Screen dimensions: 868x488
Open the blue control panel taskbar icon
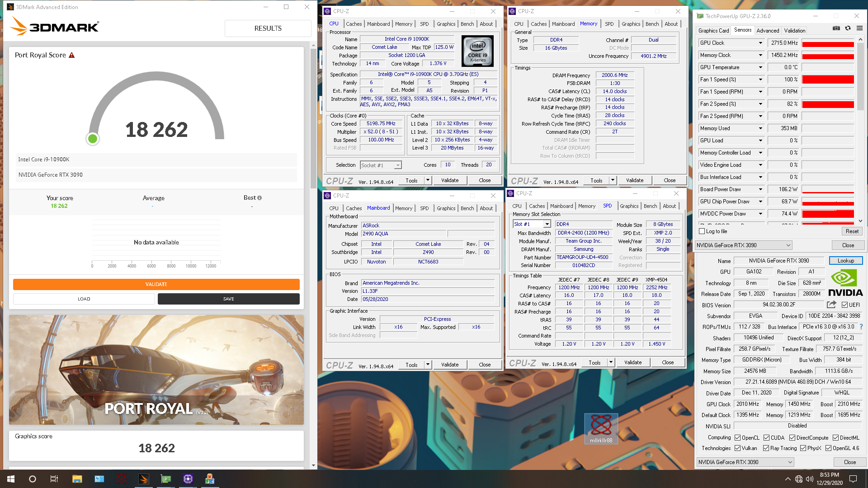(x=99, y=479)
